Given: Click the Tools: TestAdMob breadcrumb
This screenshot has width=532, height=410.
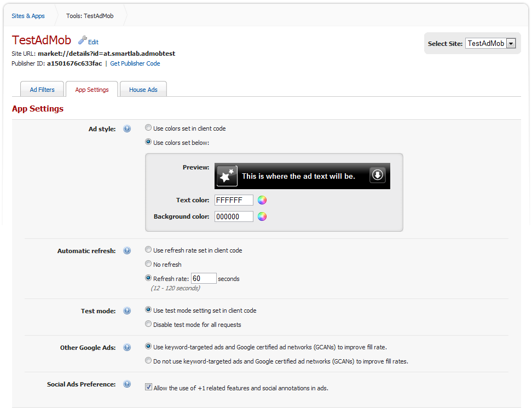Looking at the screenshot, I should tap(90, 16).
